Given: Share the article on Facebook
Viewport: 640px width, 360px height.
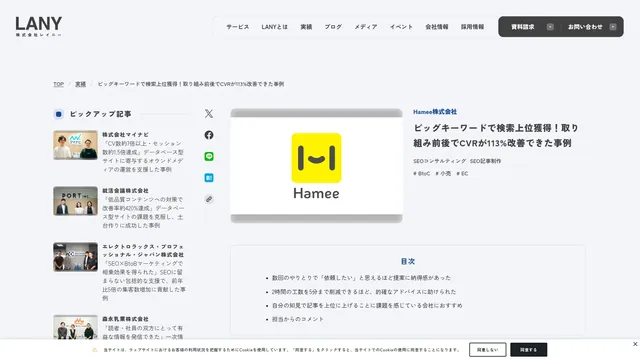Looking at the screenshot, I should (x=209, y=135).
